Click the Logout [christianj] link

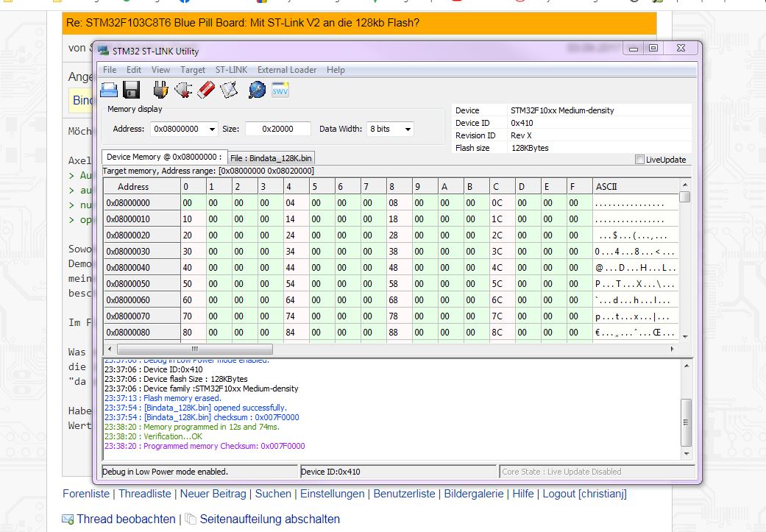click(584, 494)
